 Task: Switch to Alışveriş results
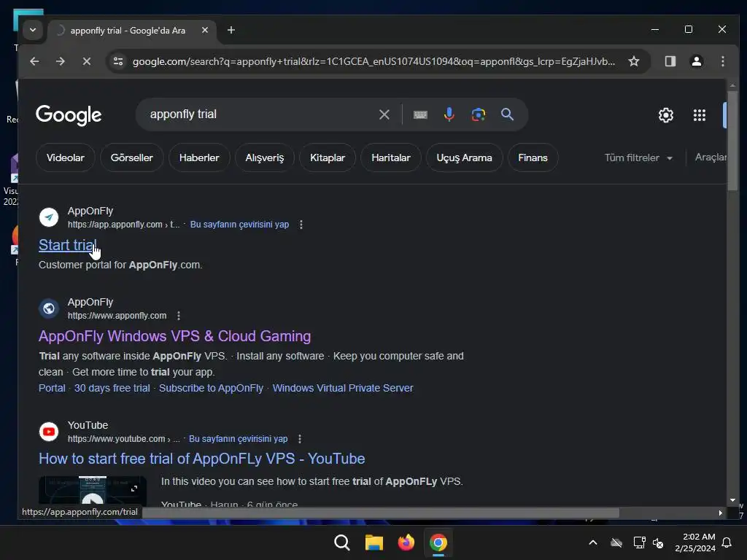tap(264, 157)
